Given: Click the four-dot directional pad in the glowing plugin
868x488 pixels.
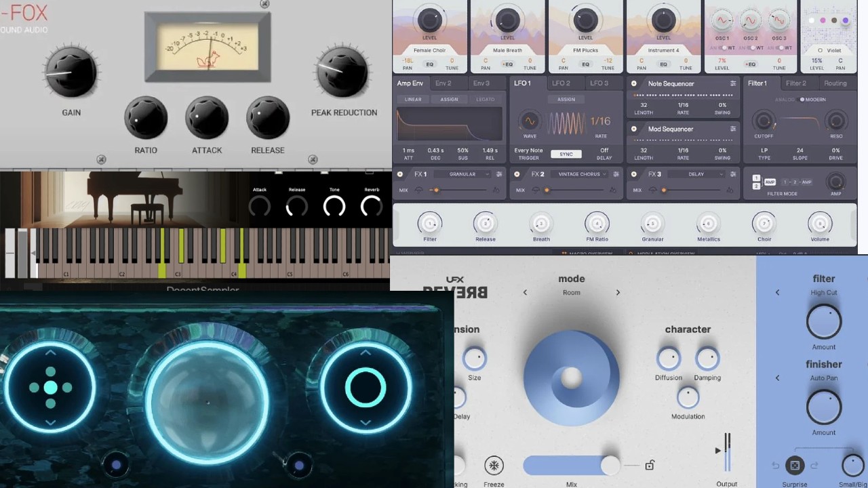Looking at the screenshot, I should 50,388.
